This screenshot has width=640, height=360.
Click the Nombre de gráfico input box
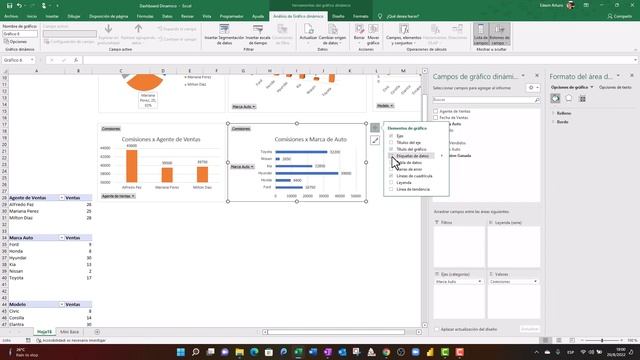coord(20,34)
